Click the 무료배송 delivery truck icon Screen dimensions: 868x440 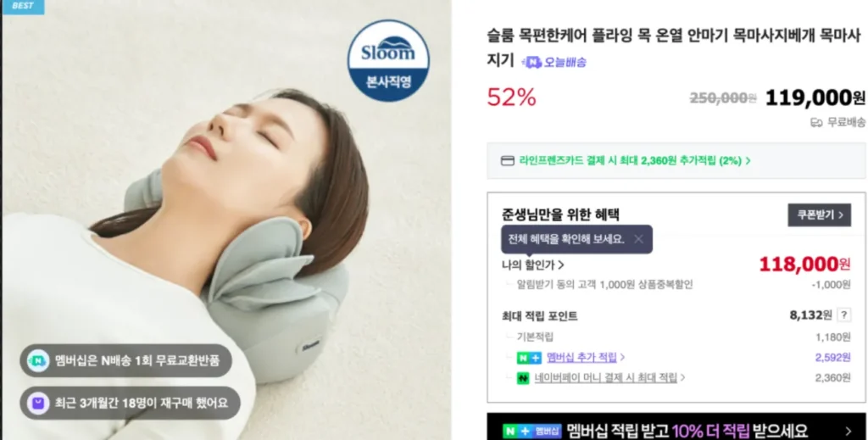(816, 122)
